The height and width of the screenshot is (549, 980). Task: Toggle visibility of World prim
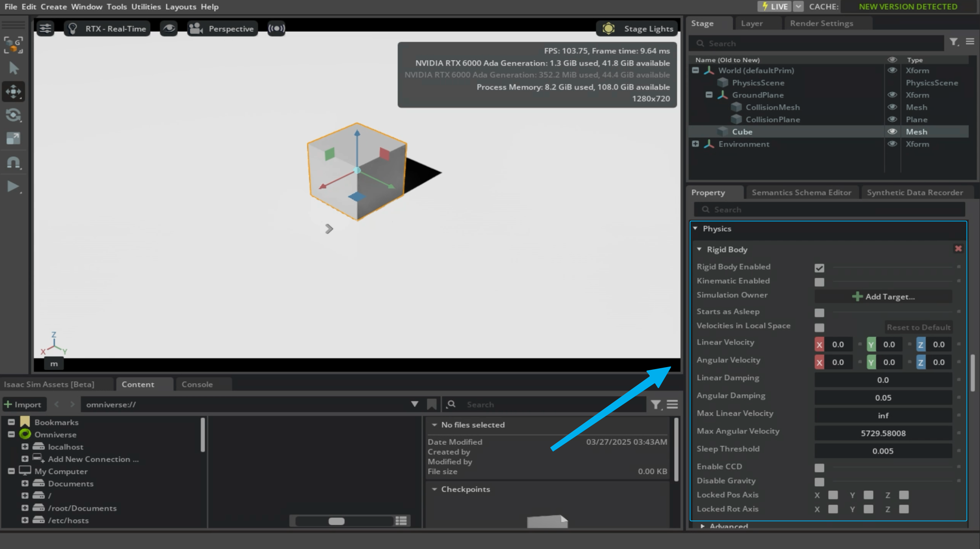click(x=892, y=70)
